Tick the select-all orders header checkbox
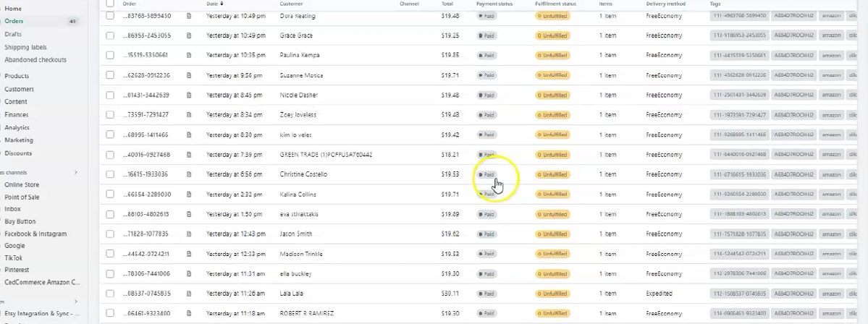 click(110, 4)
